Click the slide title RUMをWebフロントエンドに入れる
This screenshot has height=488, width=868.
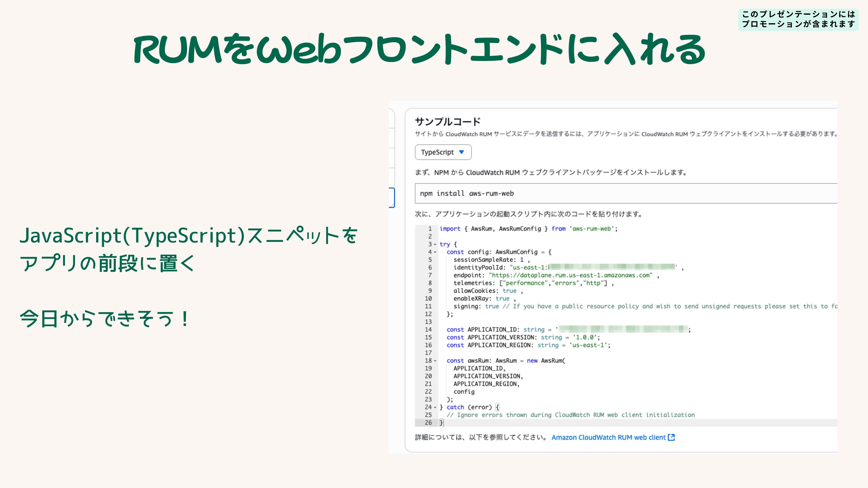click(420, 49)
